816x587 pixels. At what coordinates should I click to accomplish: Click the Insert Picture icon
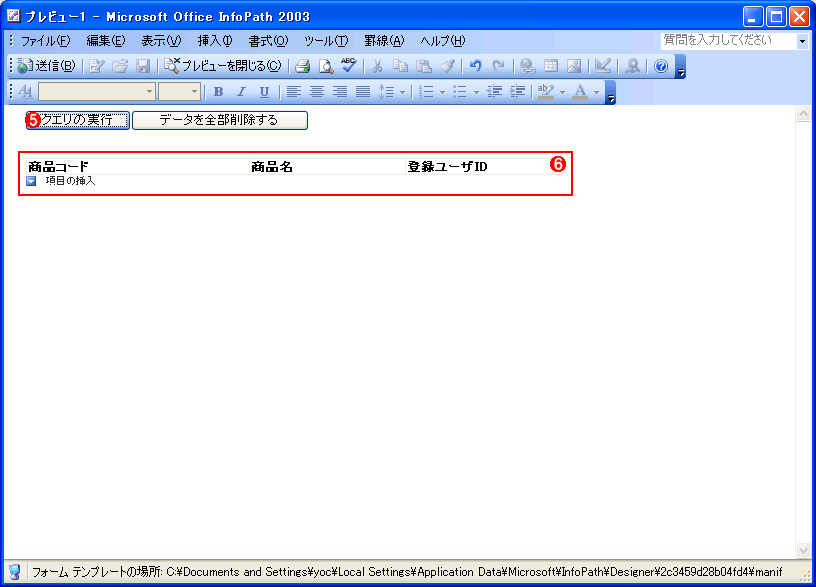[573, 66]
